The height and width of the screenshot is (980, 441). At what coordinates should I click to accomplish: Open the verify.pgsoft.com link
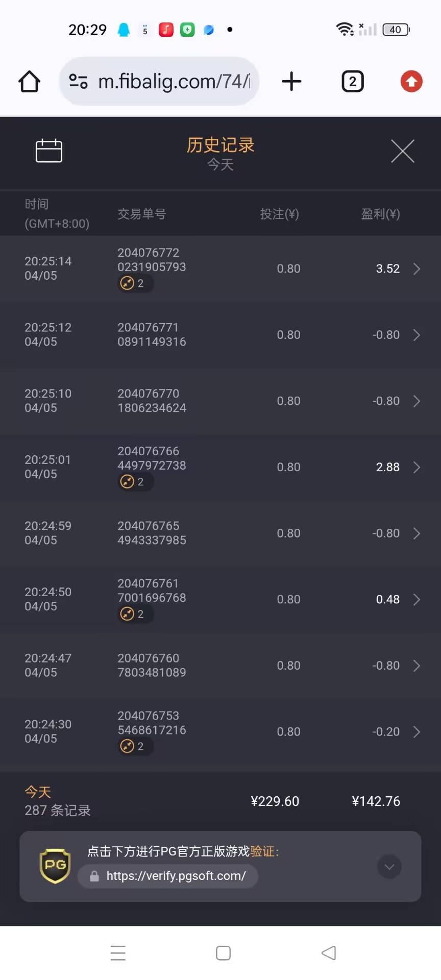click(176, 876)
